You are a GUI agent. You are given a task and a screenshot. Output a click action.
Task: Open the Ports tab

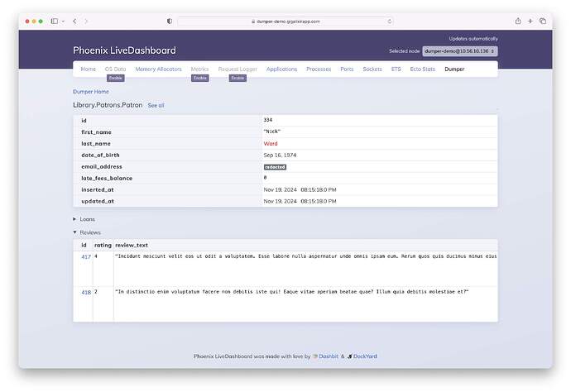(x=347, y=69)
